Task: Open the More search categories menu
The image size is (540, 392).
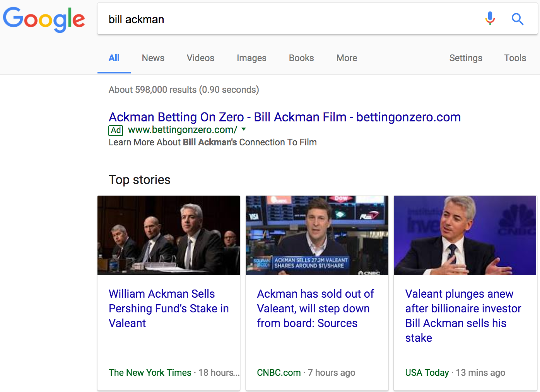Action: [347, 58]
